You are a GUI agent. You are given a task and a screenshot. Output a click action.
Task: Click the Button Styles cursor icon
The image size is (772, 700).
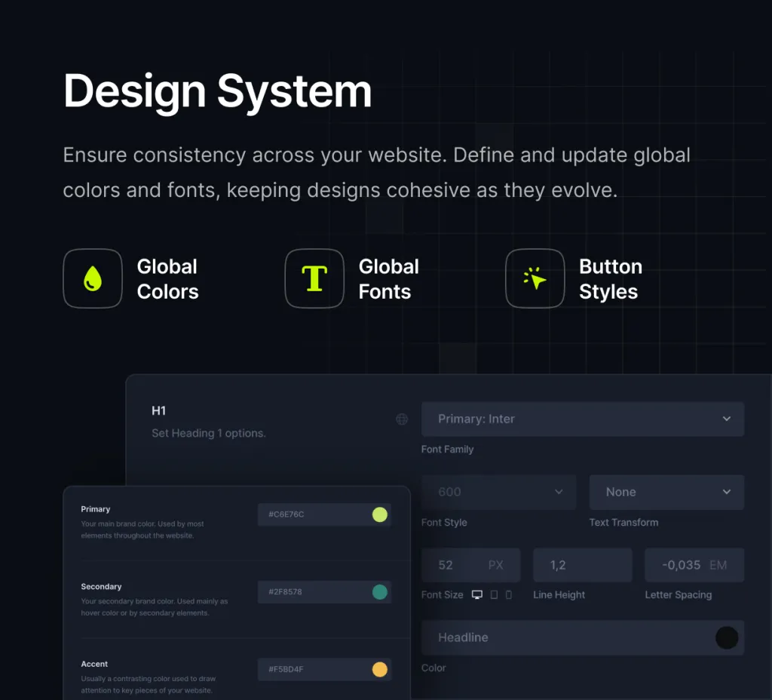coord(535,278)
